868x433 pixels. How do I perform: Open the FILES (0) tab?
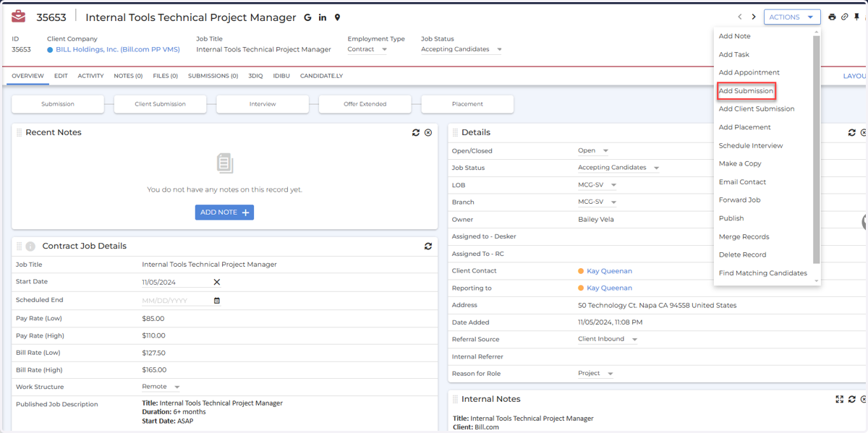(166, 76)
